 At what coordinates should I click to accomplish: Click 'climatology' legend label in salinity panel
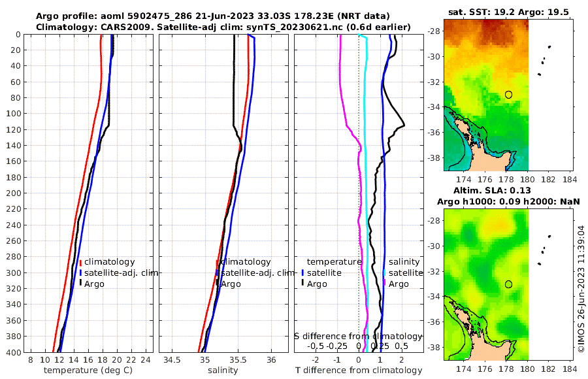[x=246, y=262]
